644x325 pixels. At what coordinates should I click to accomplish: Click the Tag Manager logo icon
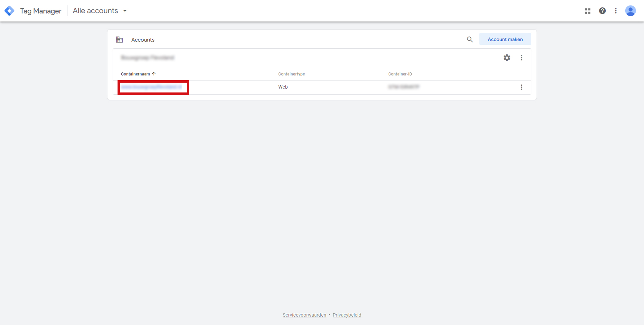tap(9, 11)
